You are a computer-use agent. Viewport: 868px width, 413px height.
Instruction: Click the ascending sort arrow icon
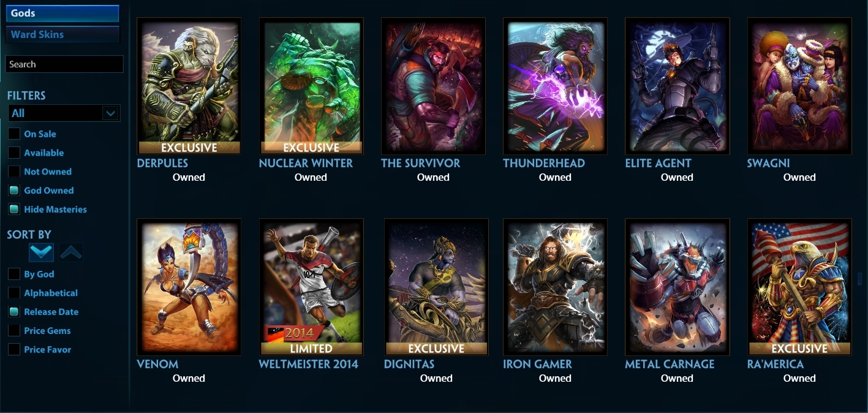coord(71,252)
